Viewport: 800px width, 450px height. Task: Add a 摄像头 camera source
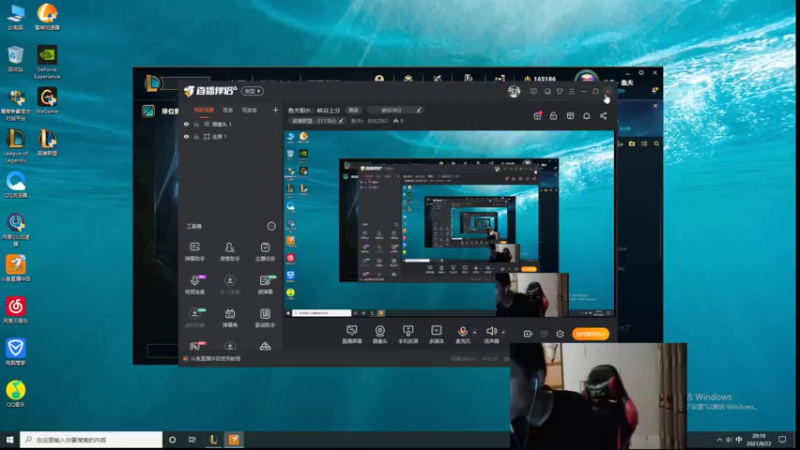tap(380, 334)
